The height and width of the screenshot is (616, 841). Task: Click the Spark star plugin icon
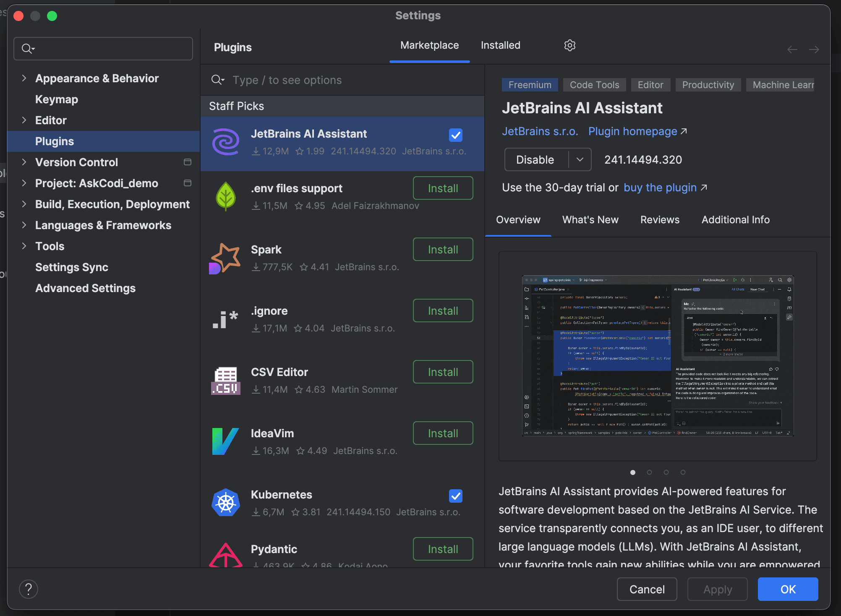(225, 258)
